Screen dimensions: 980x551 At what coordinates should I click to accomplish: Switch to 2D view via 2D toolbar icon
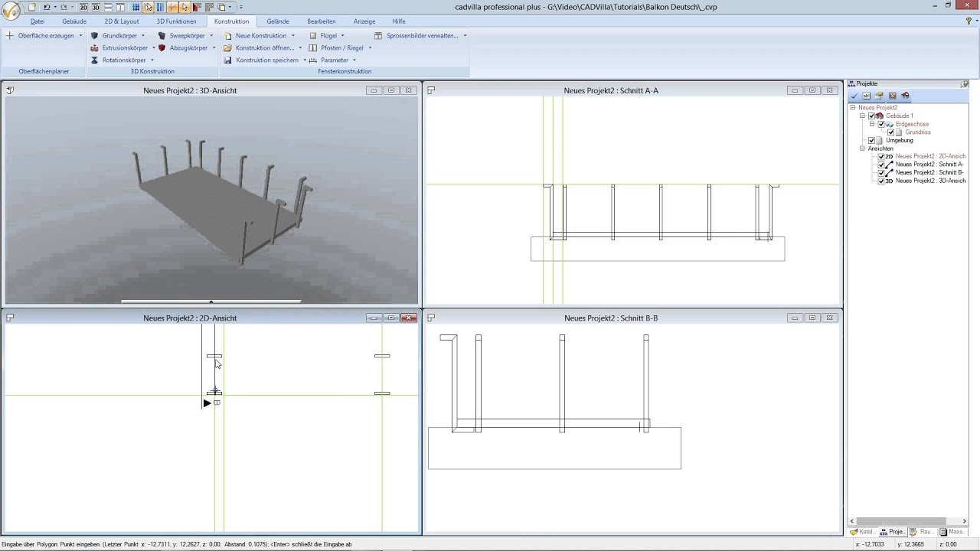pyautogui.click(x=83, y=7)
